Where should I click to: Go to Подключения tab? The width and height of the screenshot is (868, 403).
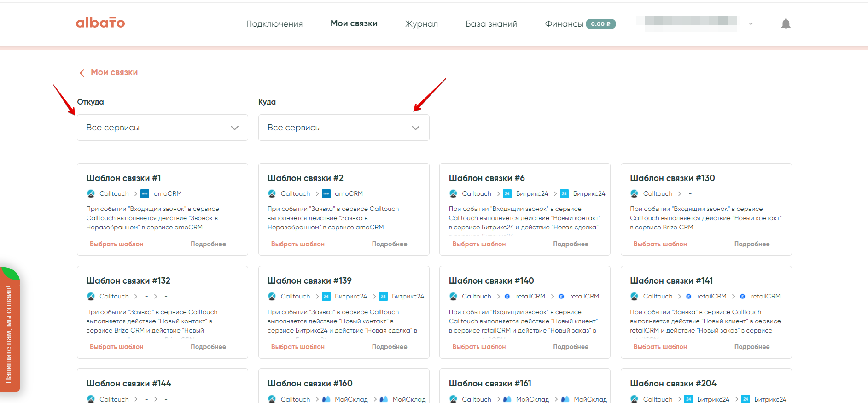click(x=274, y=24)
